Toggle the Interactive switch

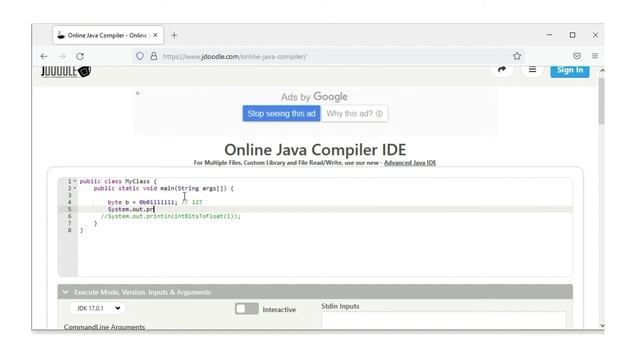pos(247,309)
